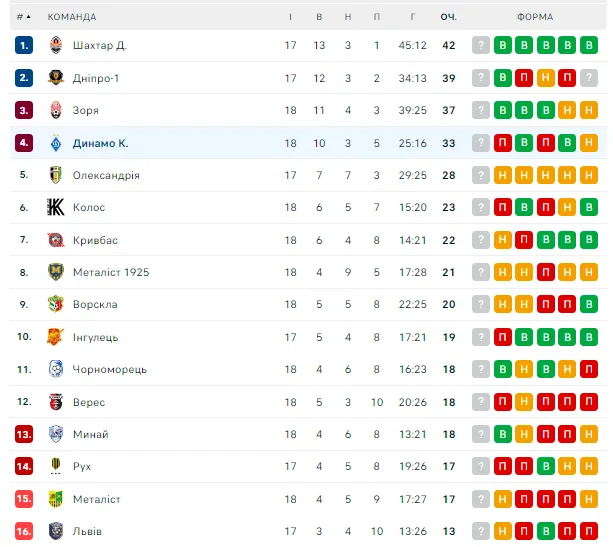Viewport: 613px width, 547px height.
Task: Click the Dynamo K. team badge
Action: (56, 143)
